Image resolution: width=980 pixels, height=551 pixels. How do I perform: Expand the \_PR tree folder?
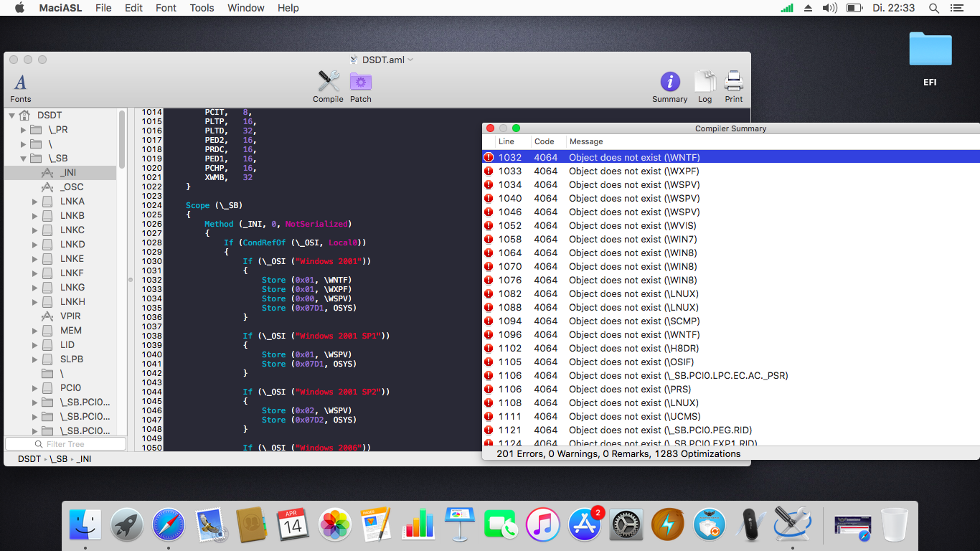point(24,129)
